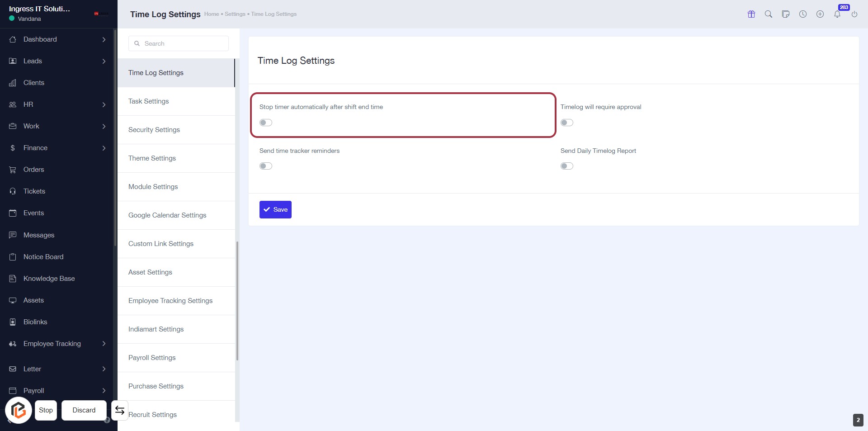Open notifications bell icon
Image resolution: width=868 pixels, height=431 pixels.
[837, 14]
